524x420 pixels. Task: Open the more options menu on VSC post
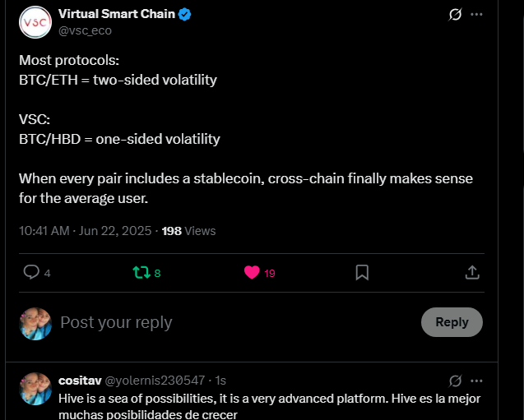pyautogui.click(x=476, y=14)
